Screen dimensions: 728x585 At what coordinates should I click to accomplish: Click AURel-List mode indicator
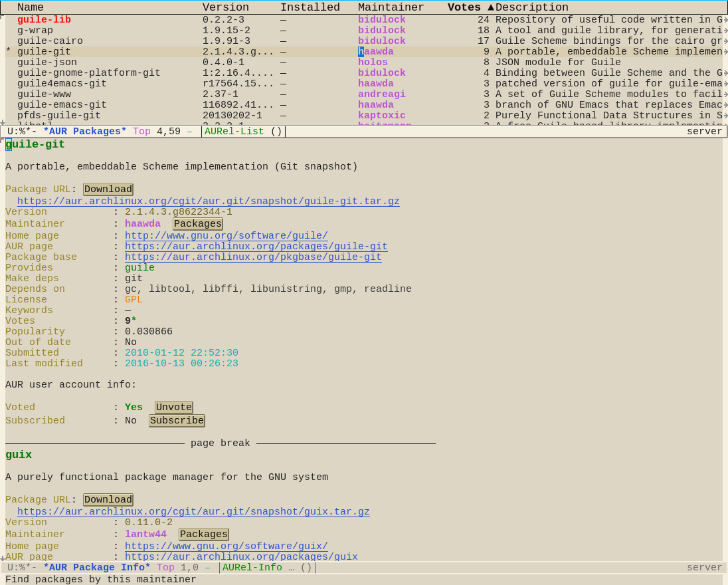(x=234, y=132)
